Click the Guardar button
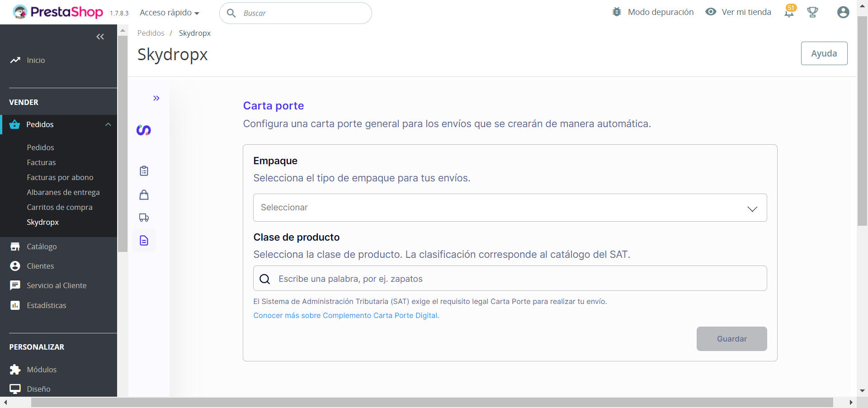The image size is (868, 408). click(x=731, y=339)
